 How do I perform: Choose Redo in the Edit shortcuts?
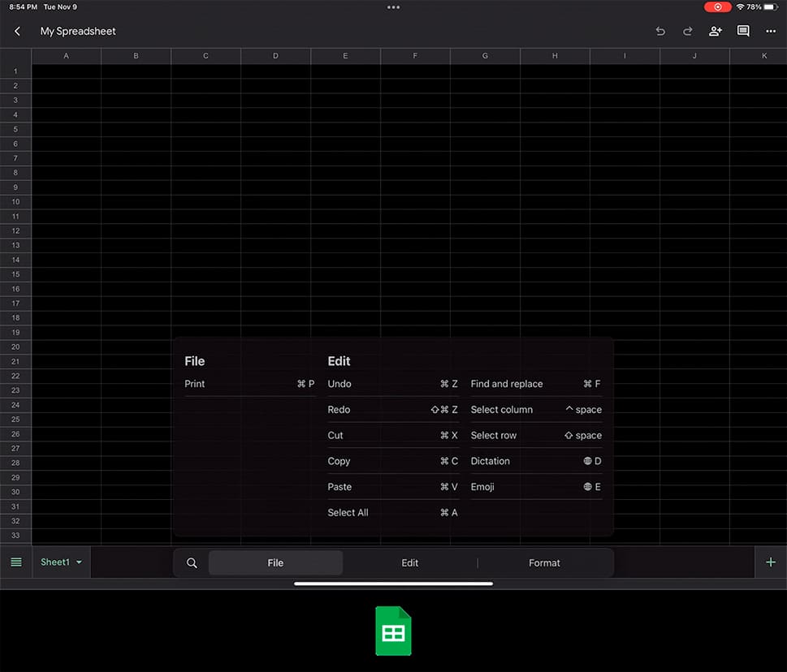[x=392, y=410]
